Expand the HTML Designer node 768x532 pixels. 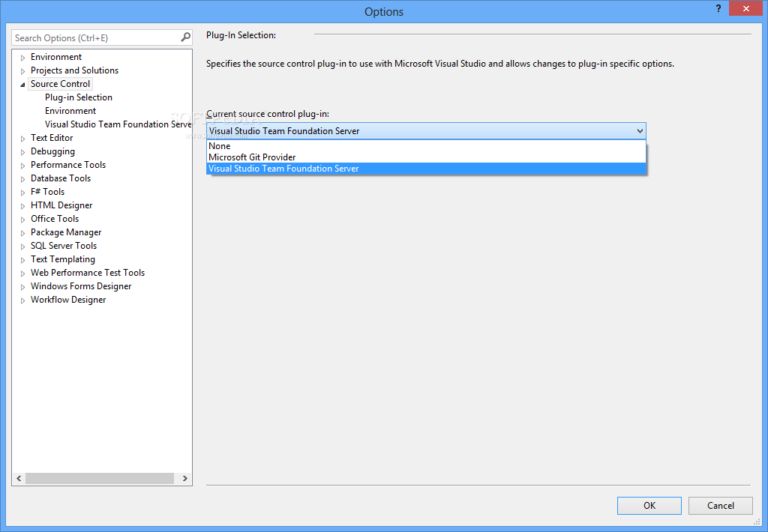(22, 206)
